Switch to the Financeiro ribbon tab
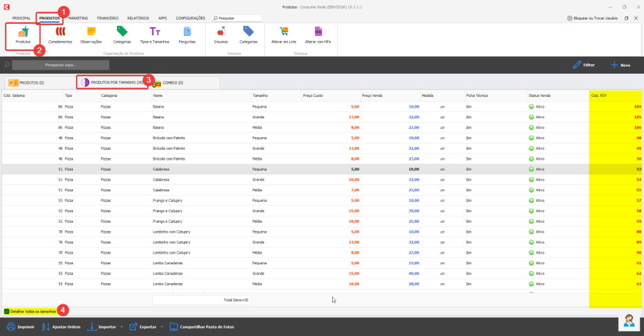 pos(108,18)
